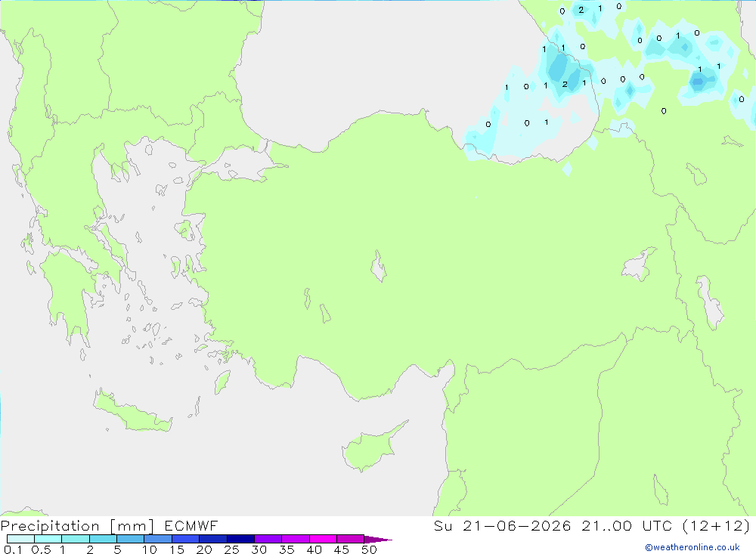Click the forecast date 'Su 21-06-2026'

(x=503, y=525)
